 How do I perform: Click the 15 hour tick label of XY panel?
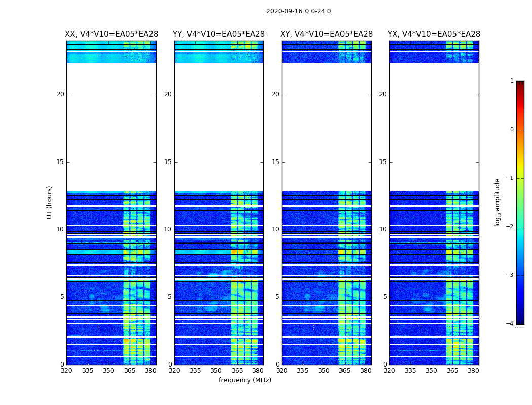point(275,162)
